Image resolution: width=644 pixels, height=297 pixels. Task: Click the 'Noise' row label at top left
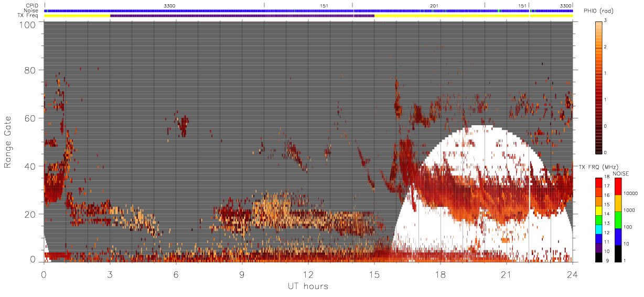pos(31,10)
